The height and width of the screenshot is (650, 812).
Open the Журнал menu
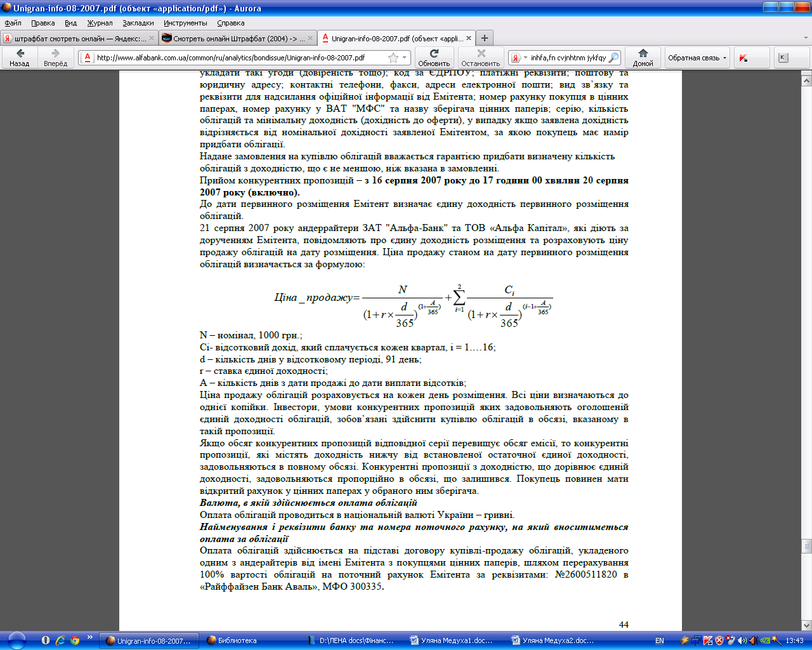(100, 23)
